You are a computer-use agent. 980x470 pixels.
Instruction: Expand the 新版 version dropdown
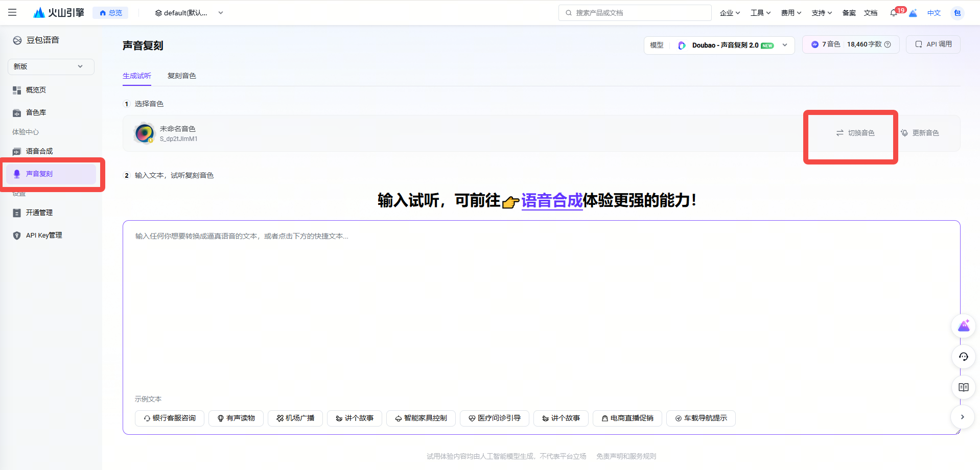[x=51, y=66]
